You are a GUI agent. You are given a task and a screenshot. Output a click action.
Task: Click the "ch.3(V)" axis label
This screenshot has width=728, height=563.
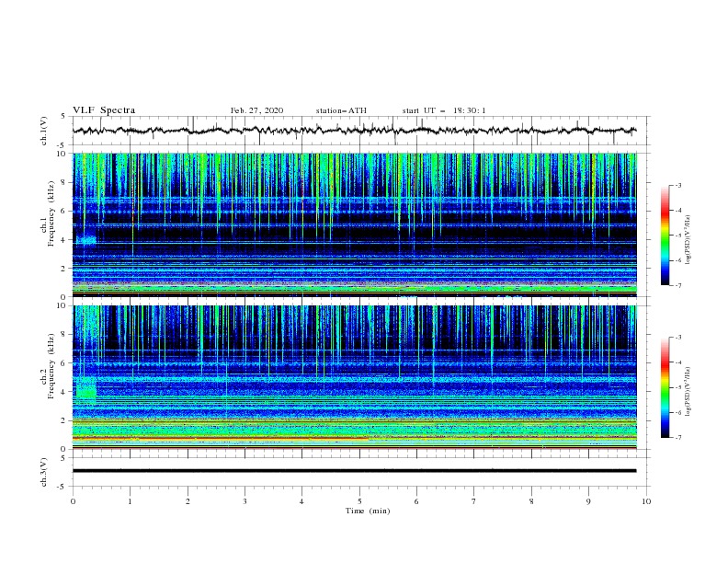pyautogui.click(x=44, y=472)
